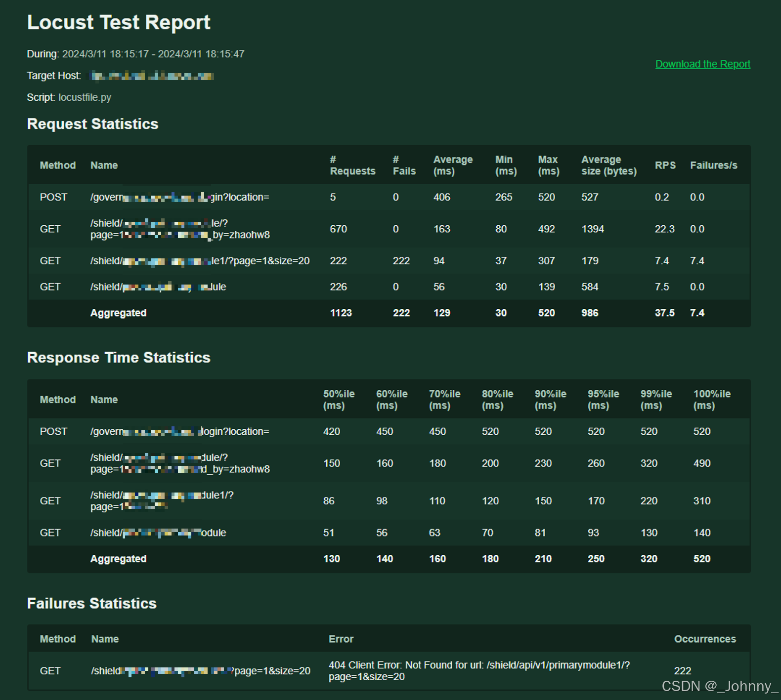The image size is (781, 700).
Task: Open the Download the Report link
Action: [702, 64]
